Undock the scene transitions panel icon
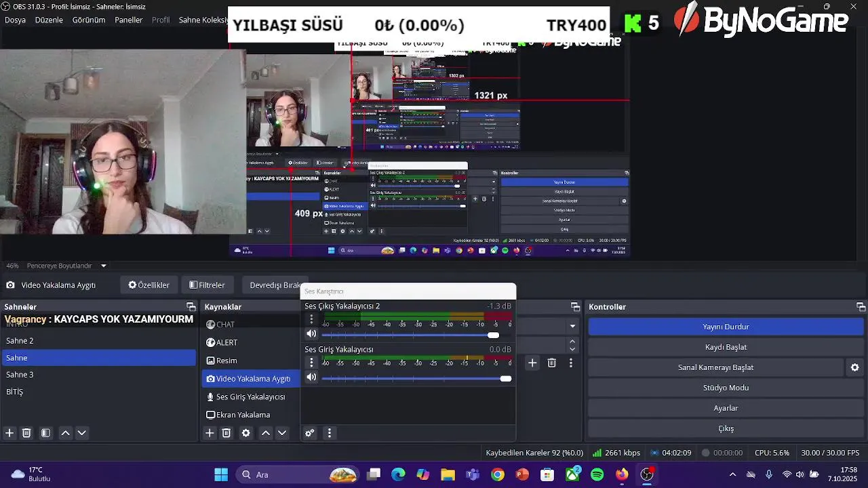The height and width of the screenshot is (488, 868). pos(575,307)
